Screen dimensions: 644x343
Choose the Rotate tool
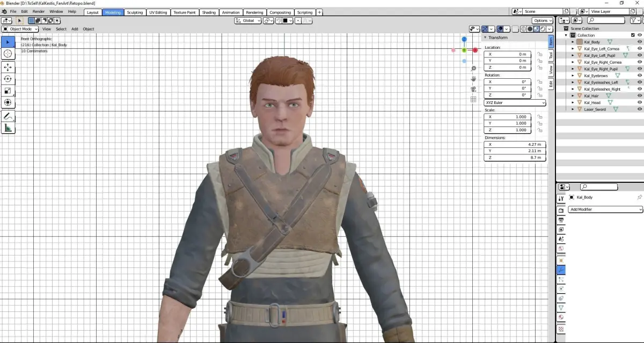pos(8,79)
